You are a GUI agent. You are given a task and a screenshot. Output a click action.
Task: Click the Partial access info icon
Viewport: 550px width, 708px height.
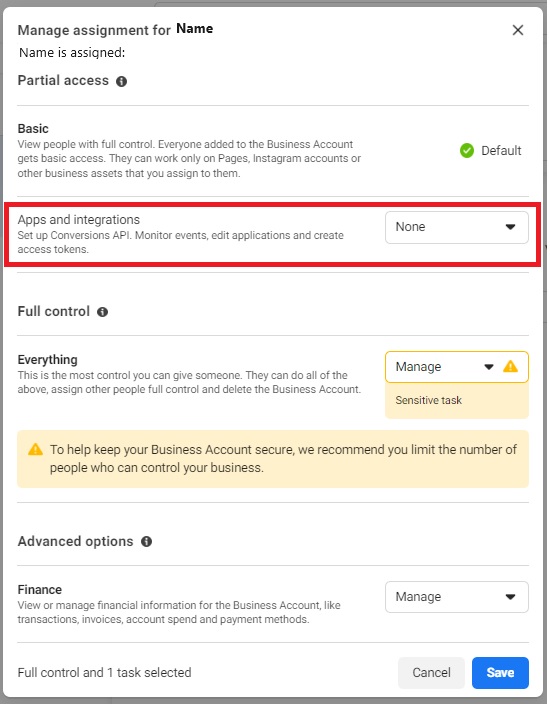coord(121,81)
